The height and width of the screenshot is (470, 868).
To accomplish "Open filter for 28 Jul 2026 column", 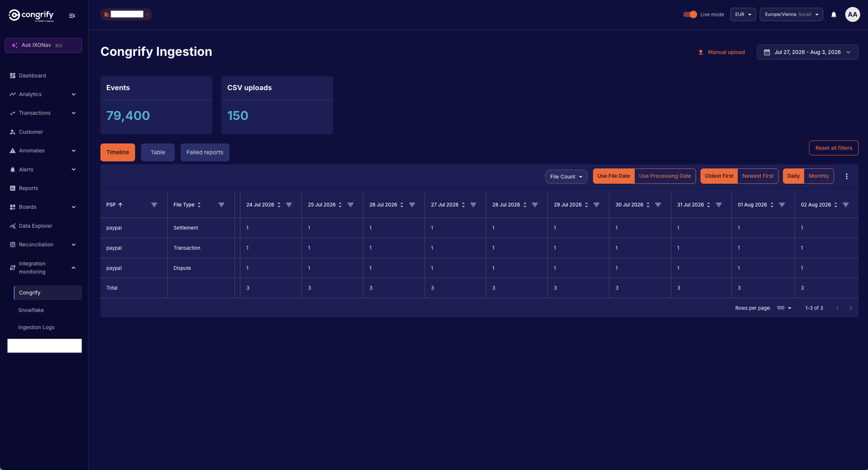I will pos(535,205).
